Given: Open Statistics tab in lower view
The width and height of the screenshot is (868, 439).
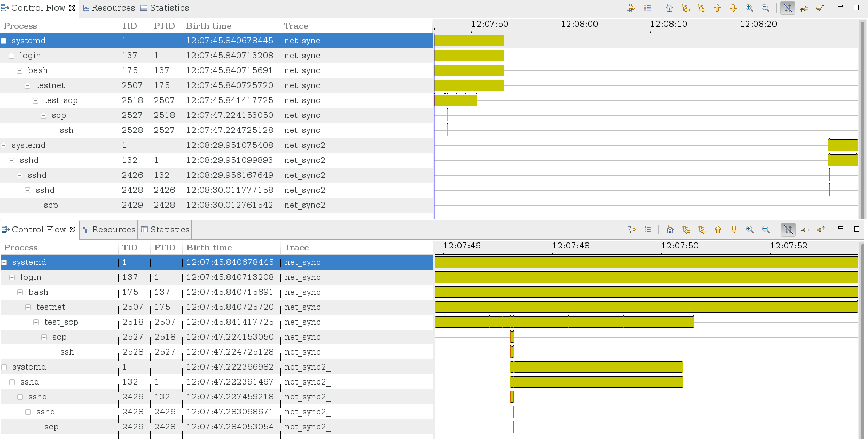Looking at the screenshot, I should (165, 230).
